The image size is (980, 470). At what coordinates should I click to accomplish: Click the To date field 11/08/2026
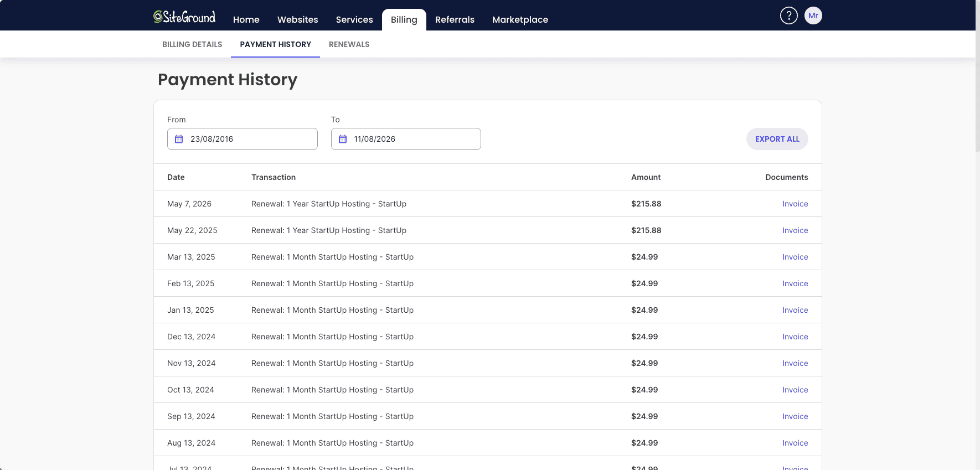point(406,139)
